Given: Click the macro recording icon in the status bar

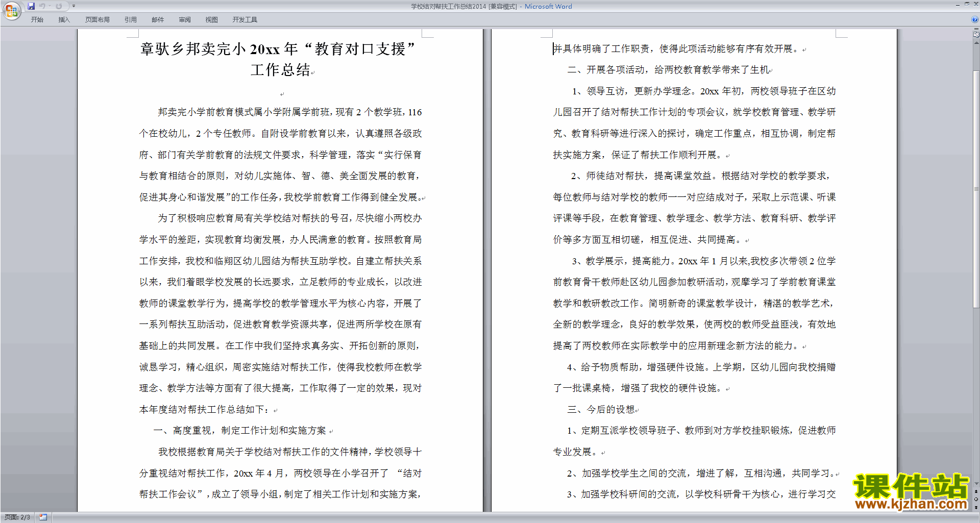Looking at the screenshot, I should [43, 517].
